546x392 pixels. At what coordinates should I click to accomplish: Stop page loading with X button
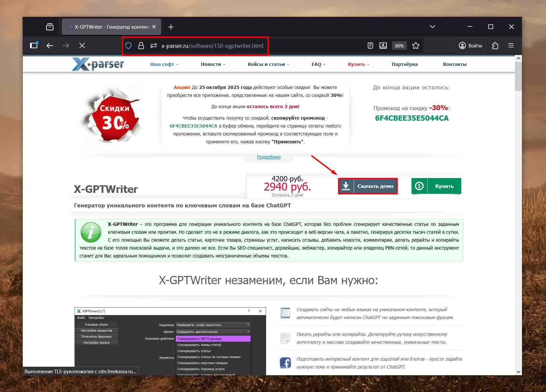pyautogui.click(x=82, y=46)
